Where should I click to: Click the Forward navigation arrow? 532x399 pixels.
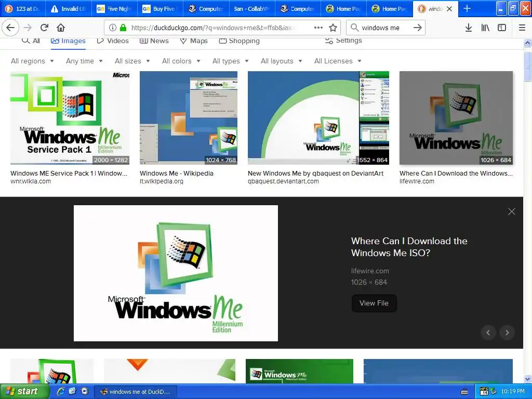pos(28,28)
